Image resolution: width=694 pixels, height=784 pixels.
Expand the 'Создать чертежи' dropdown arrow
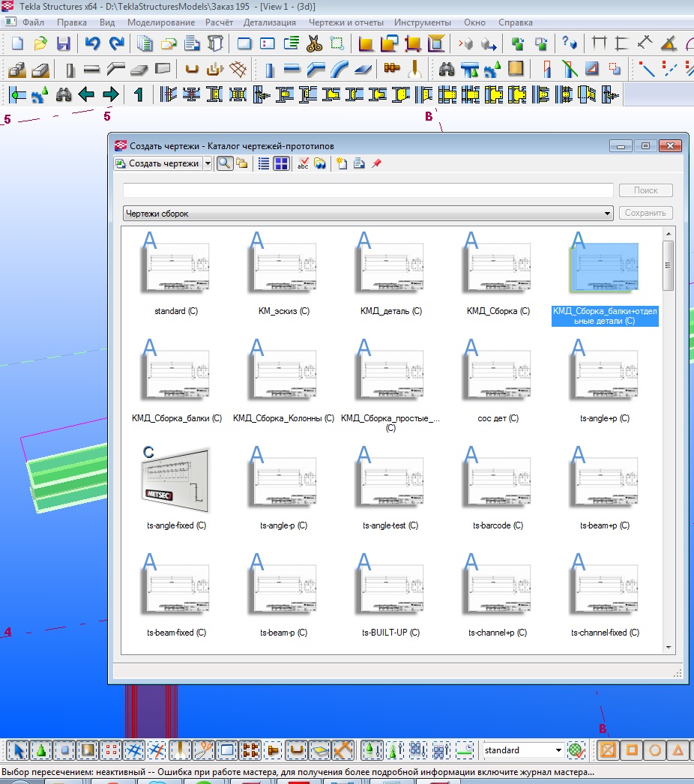pyautogui.click(x=208, y=163)
